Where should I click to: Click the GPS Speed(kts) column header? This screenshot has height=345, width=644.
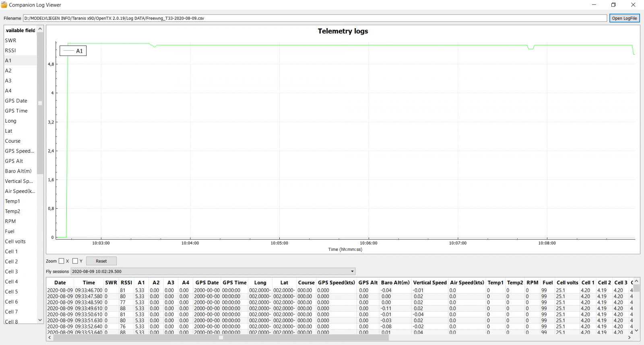[336, 283]
